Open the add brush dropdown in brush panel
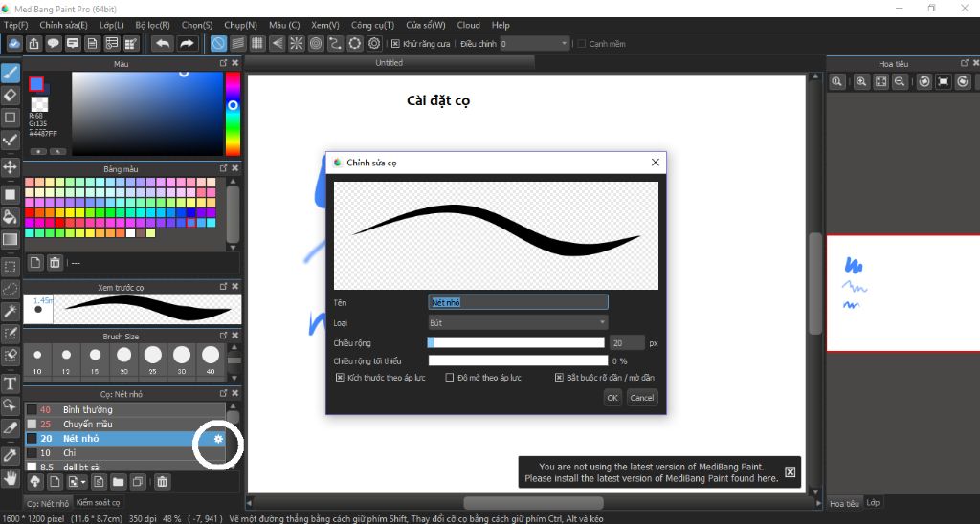Screen dimensions: 980x524 (x=78, y=482)
